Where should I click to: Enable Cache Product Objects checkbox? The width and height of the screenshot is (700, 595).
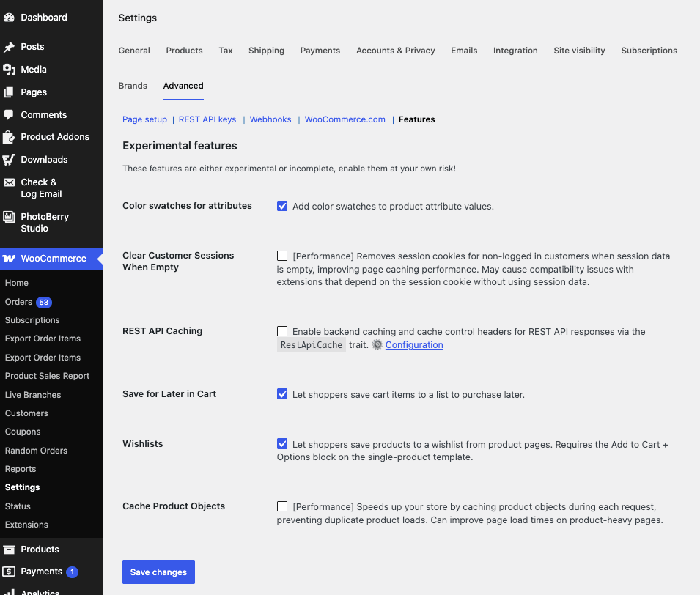tap(282, 506)
